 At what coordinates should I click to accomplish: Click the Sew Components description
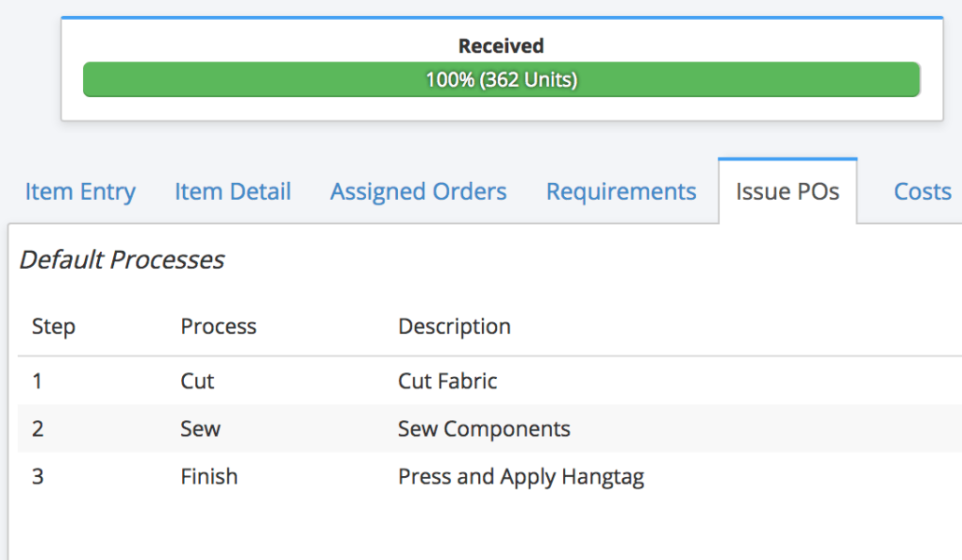(484, 428)
